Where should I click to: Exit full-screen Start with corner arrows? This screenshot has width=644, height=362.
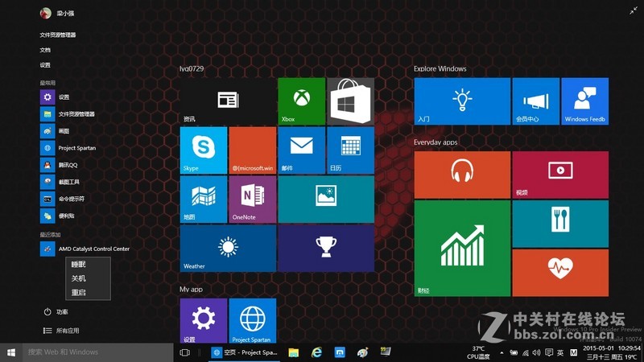point(634,11)
